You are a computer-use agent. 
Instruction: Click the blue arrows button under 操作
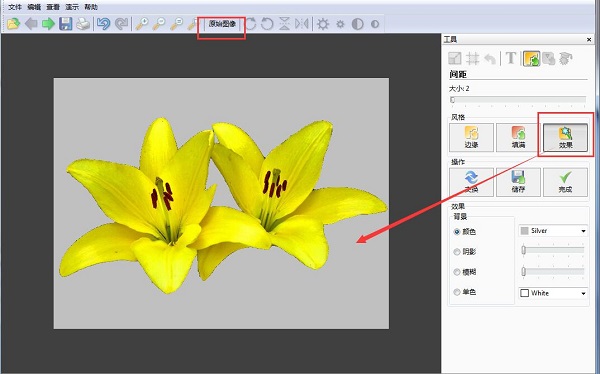pyautogui.click(x=471, y=182)
